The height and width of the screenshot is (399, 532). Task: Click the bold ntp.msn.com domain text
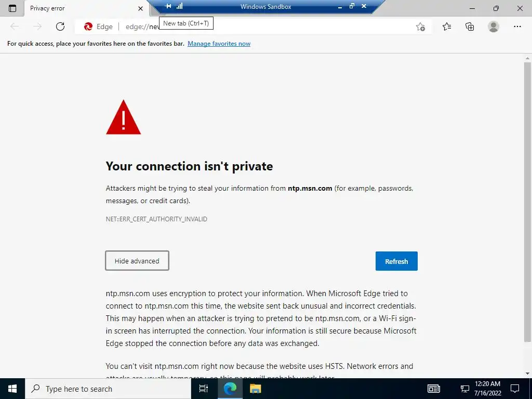[x=310, y=188]
